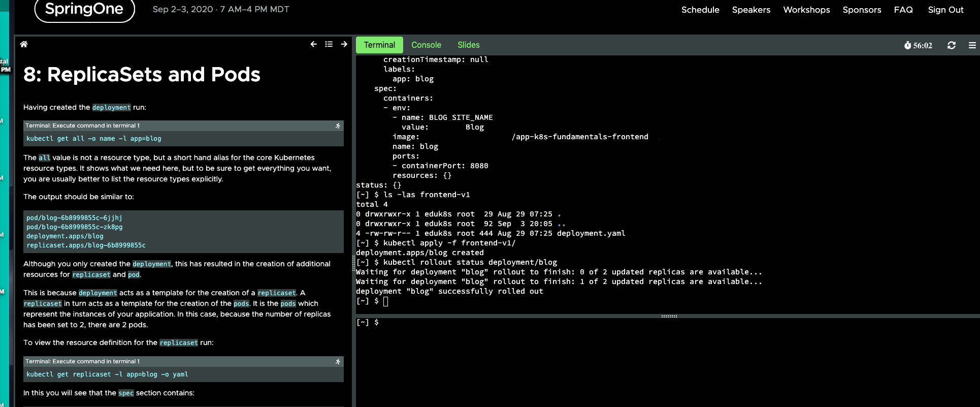Viewport: 980px width, 407px height.
Task: Switch to the Slides tab
Action: click(x=468, y=45)
